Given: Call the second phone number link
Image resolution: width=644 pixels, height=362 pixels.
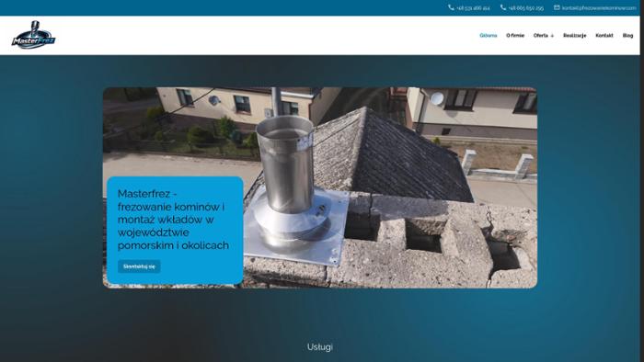Looking at the screenshot, I should click(x=525, y=7).
